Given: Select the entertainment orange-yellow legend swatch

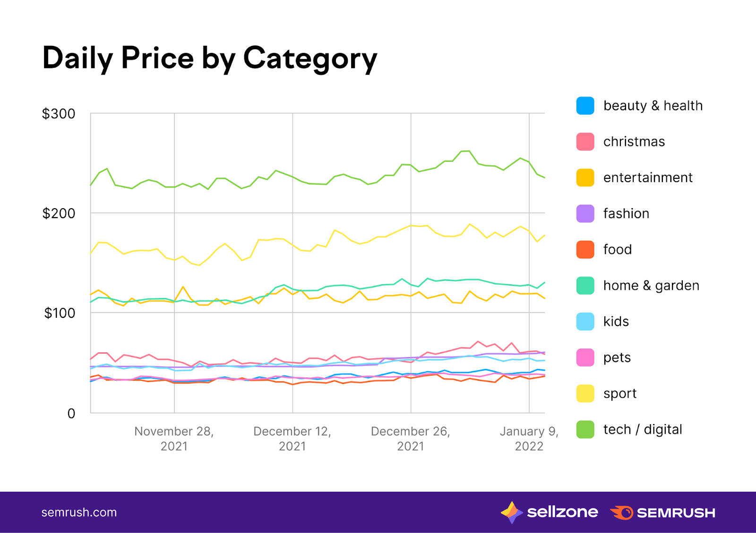Looking at the screenshot, I should click(585, 177).
